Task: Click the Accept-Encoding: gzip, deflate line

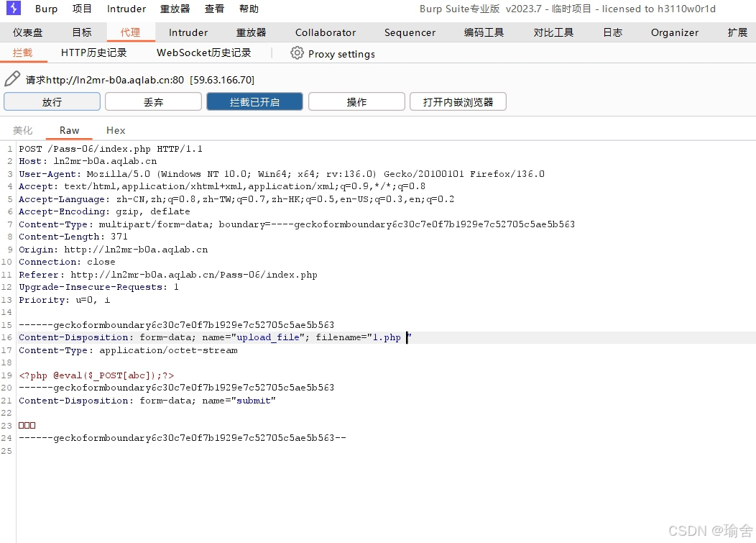Action: [104, 211]
